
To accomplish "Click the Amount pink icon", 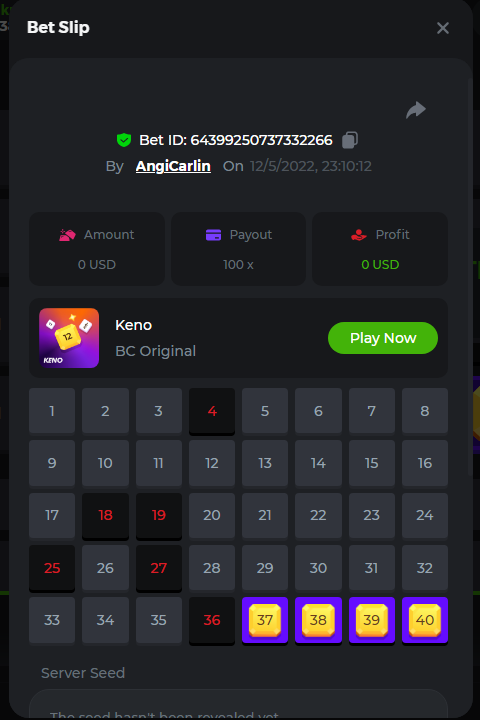I will coord(67,235).
